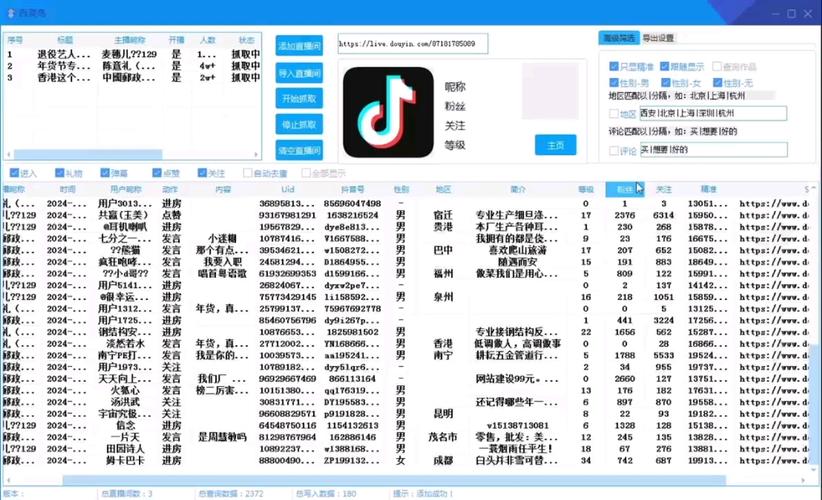Enable the 评论 filter checkbox

click(x=614, y=150)
